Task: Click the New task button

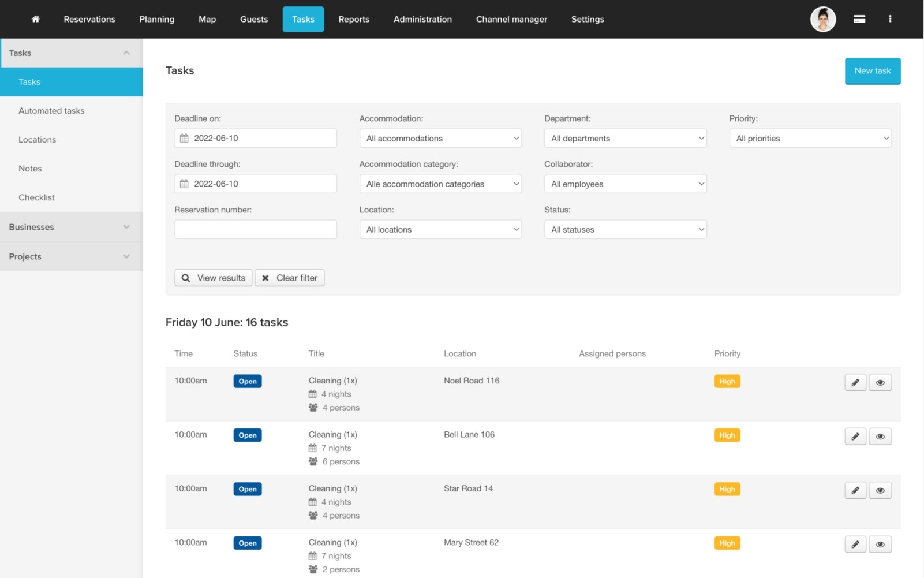Action: pos(872,71)
